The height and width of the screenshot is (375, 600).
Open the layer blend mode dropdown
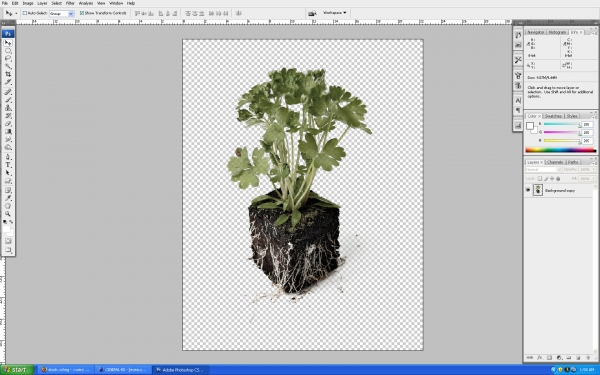543,170
